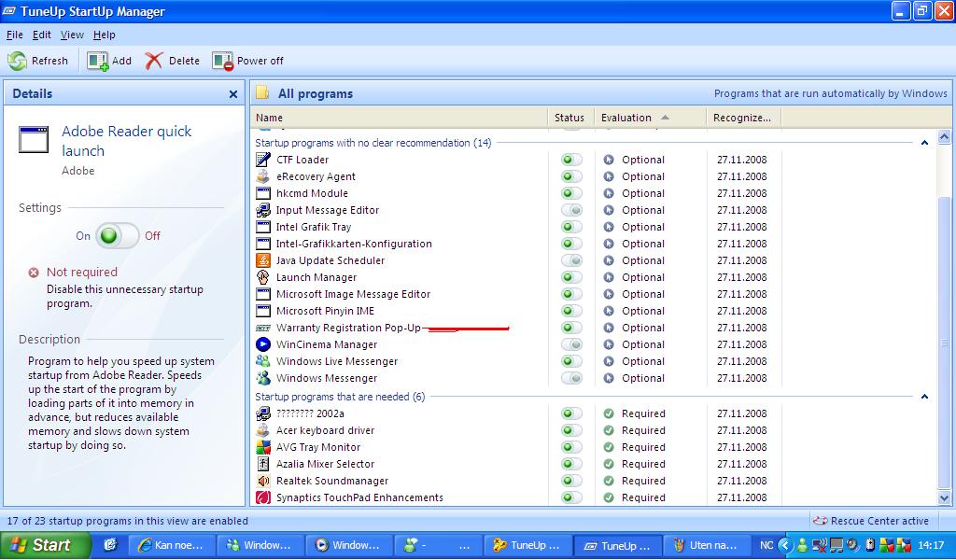The image size is (956, 560).
Task: Disable Windows Live Messenger startup switch
Action: point(571,361)
